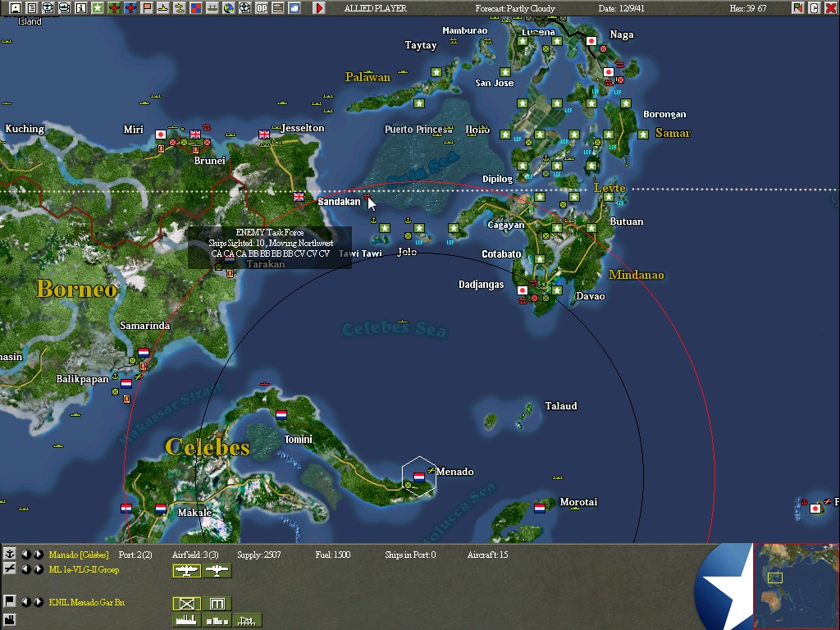Click the 'Hex: 39 67' readout
Screen dimensions: 840x630
coord(748,8)
